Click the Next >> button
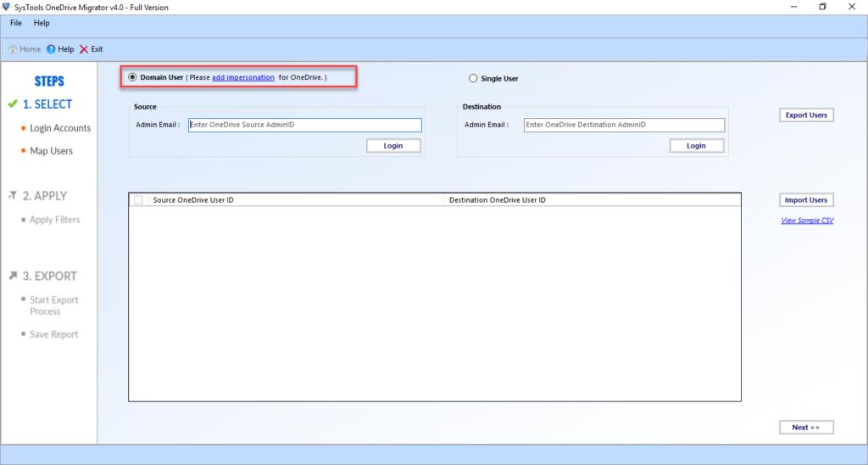 (806, 427)
